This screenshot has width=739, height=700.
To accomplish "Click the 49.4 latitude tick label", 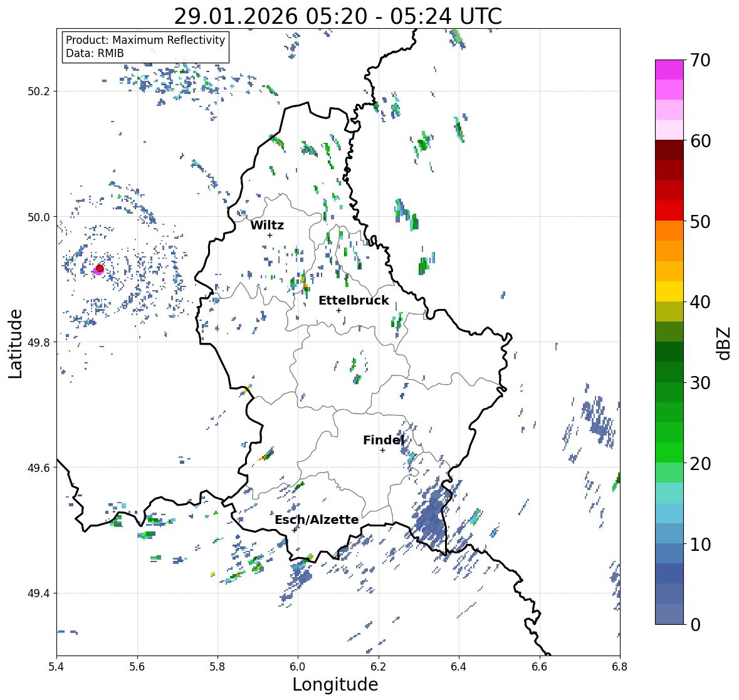I will coord(39,593).
